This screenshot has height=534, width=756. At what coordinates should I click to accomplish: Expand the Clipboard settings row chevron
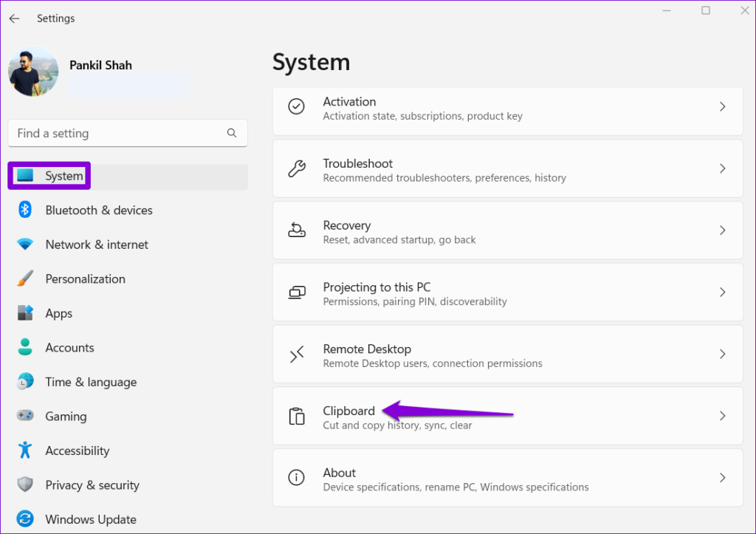[723, 416]
